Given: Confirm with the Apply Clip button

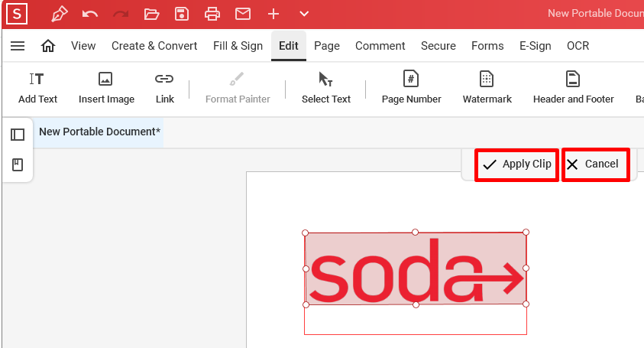Looking at the screenshot, I should point(516,164).
